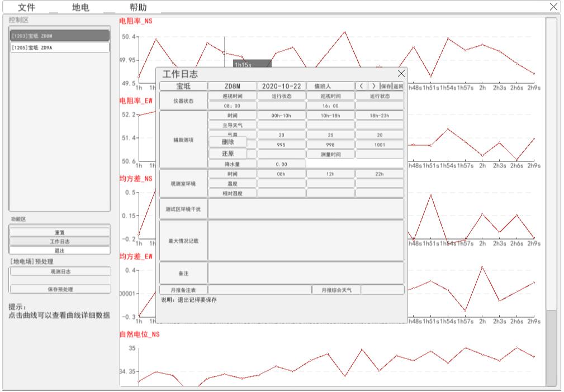Select station [1203]宝坻 ZD8M in list
The image size is (564, 392).
click(59, 36)
